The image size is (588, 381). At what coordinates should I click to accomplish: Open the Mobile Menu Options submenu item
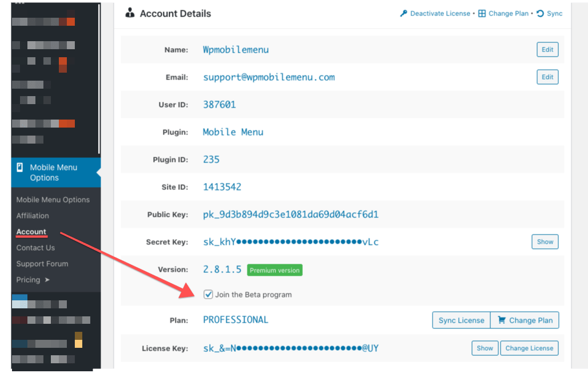coord(53,200)
